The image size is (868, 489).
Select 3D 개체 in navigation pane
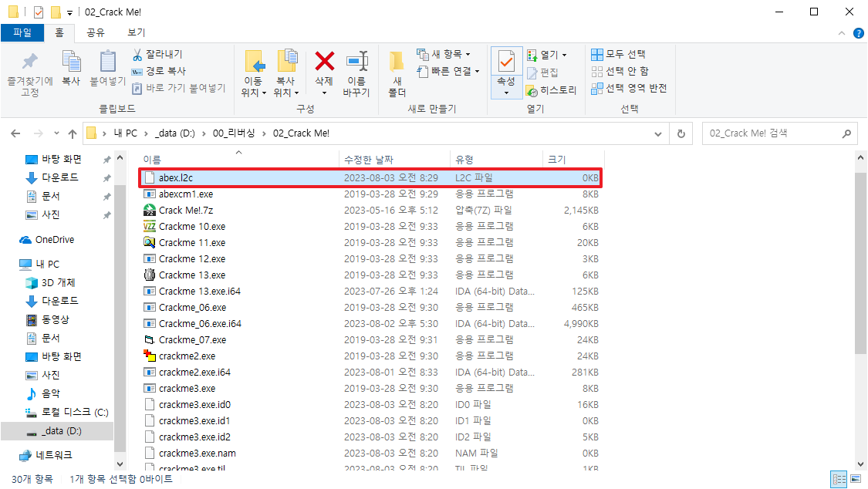58,282
